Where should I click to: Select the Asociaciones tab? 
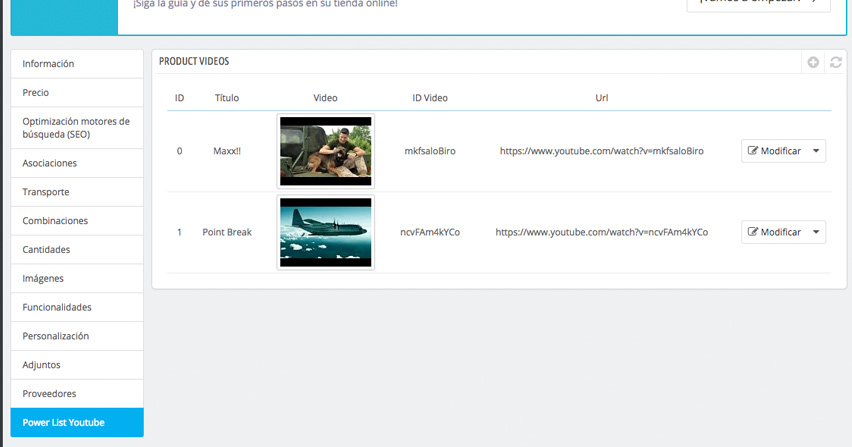[77, 163]
